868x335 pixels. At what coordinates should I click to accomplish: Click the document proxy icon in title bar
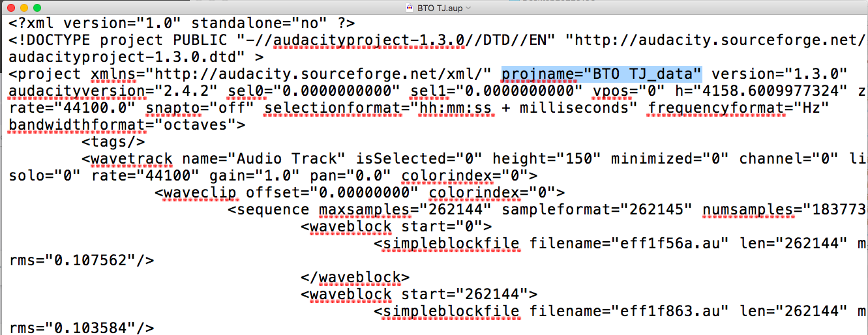[x=409, y=7]
